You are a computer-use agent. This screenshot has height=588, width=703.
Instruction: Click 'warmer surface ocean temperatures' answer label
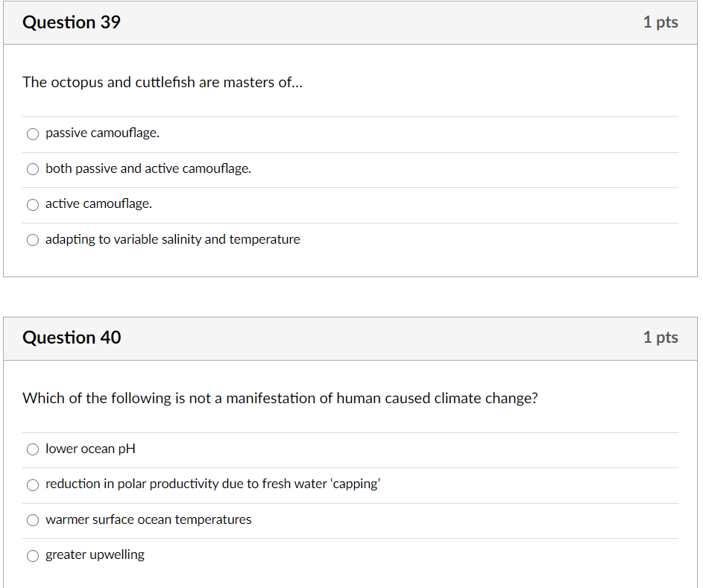(148, 519)
